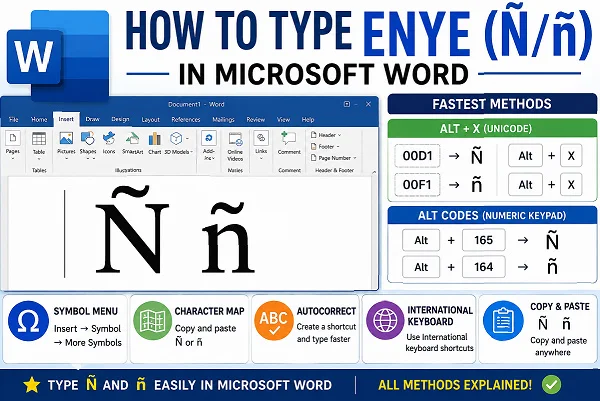Open the Shapes gallery

pyautogui.click(x=88, y=143)
